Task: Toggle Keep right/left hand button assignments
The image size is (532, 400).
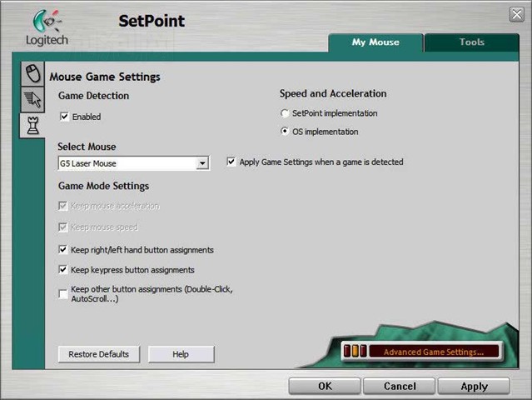Action: pos(62,249)
